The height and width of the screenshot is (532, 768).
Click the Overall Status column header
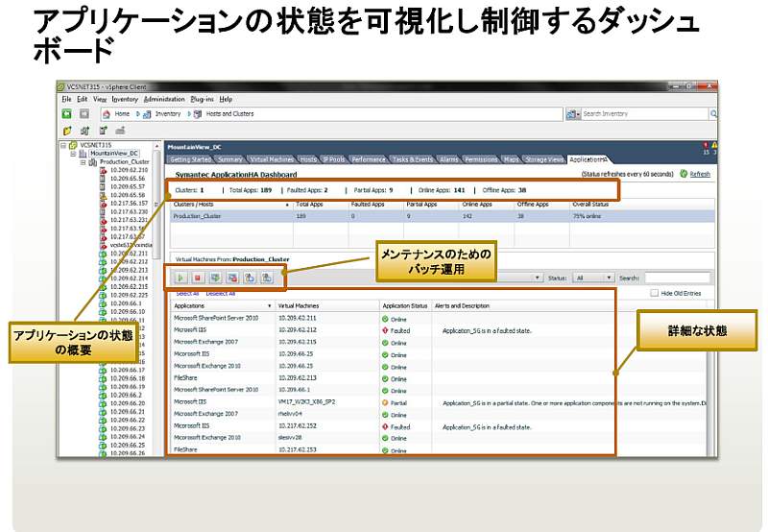[590, 205]
